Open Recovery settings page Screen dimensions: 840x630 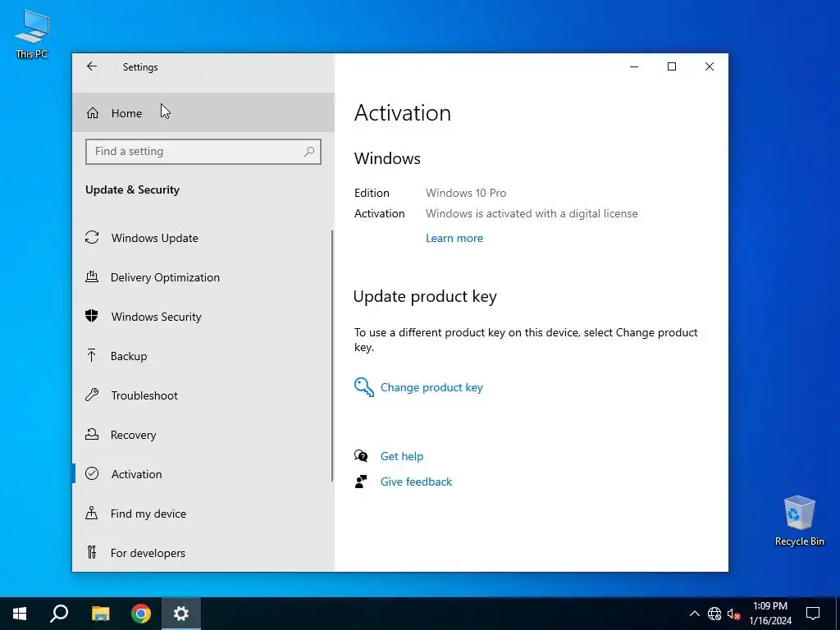(202, 435)
